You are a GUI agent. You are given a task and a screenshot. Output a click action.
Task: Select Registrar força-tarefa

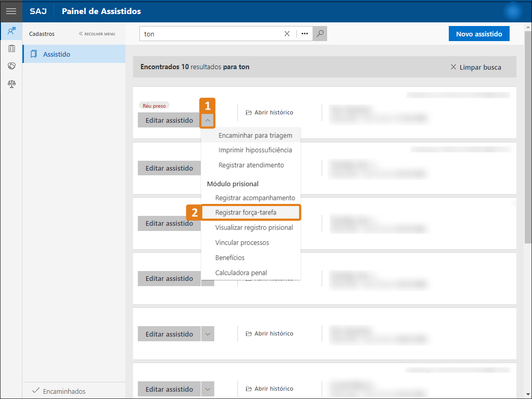click(251, 212)
